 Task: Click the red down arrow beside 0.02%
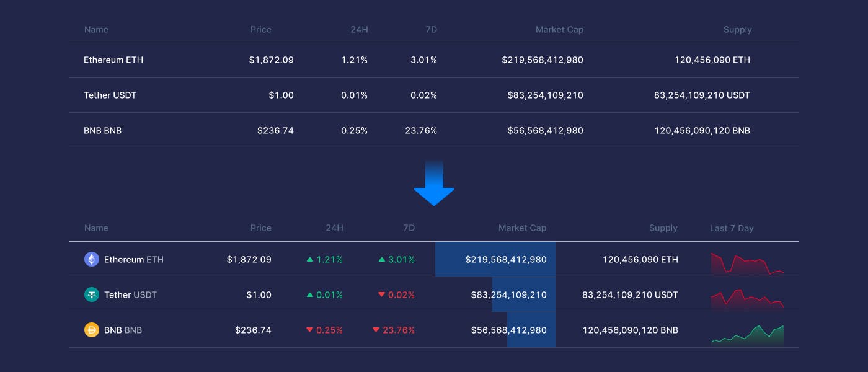(x=382, y=295)
